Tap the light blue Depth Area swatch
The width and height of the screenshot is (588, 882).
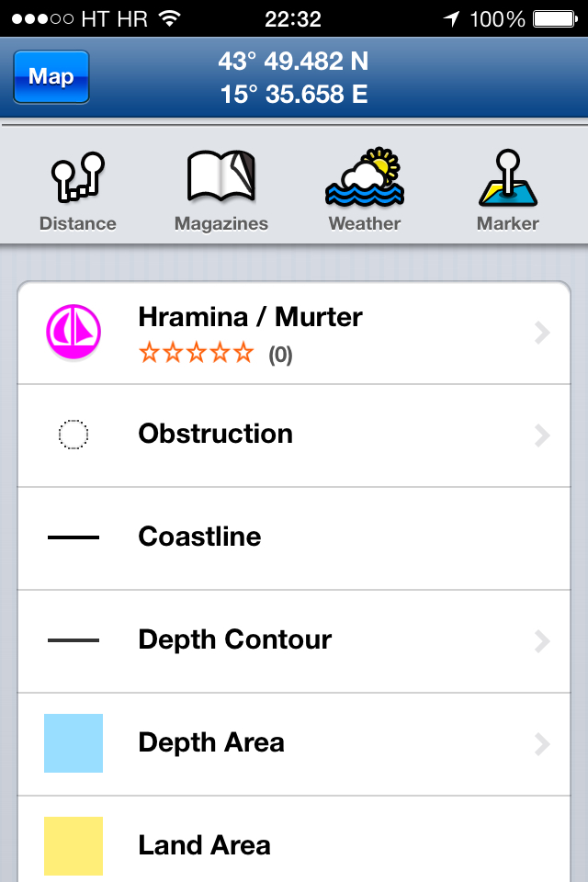tap(73, 743)
